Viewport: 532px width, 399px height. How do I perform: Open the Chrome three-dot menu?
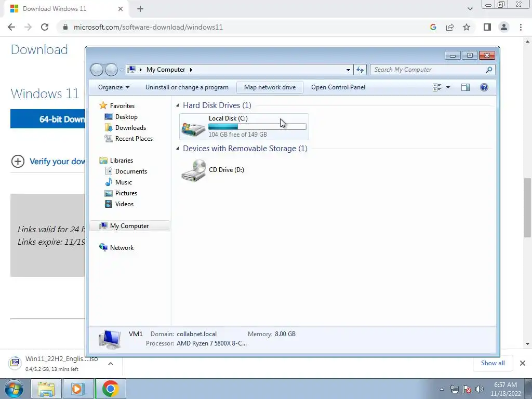[x=521, y=27]
